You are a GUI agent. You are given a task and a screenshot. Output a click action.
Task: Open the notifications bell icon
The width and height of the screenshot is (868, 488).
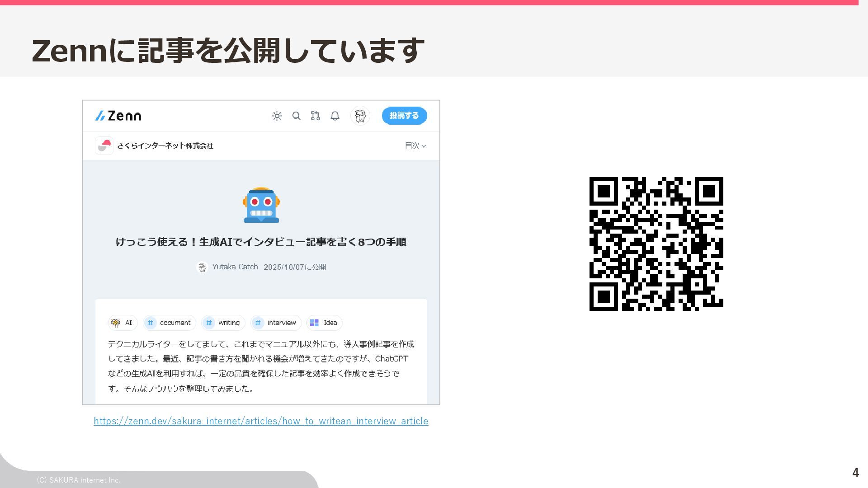pos(335,116)
